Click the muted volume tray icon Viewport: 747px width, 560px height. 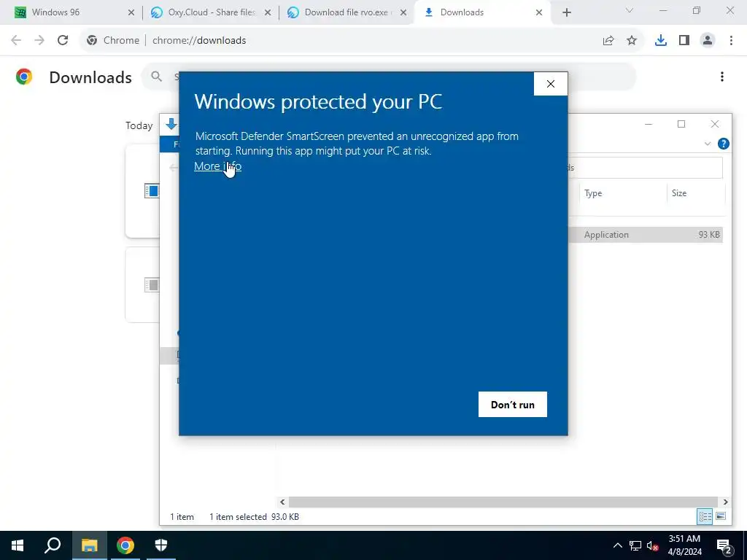pyautogui.click(x=652, y=545)
